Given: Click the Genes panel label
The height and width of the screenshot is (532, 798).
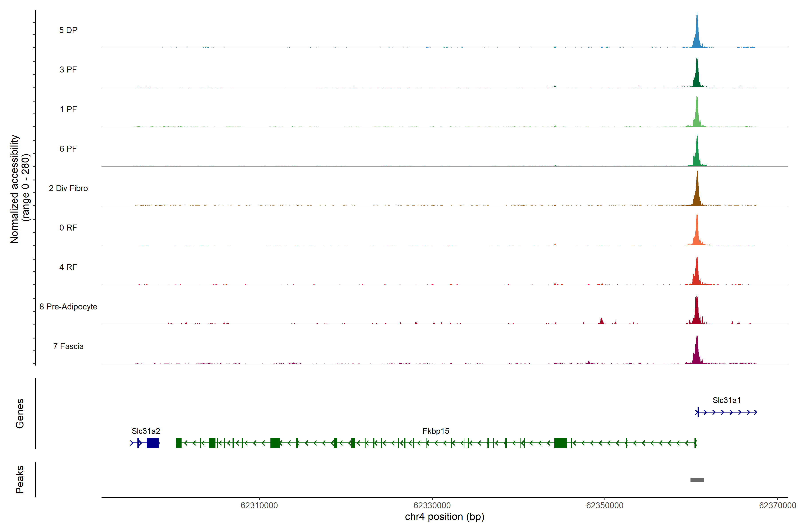Looking at the screenshot, I should (x=20, y=414).
